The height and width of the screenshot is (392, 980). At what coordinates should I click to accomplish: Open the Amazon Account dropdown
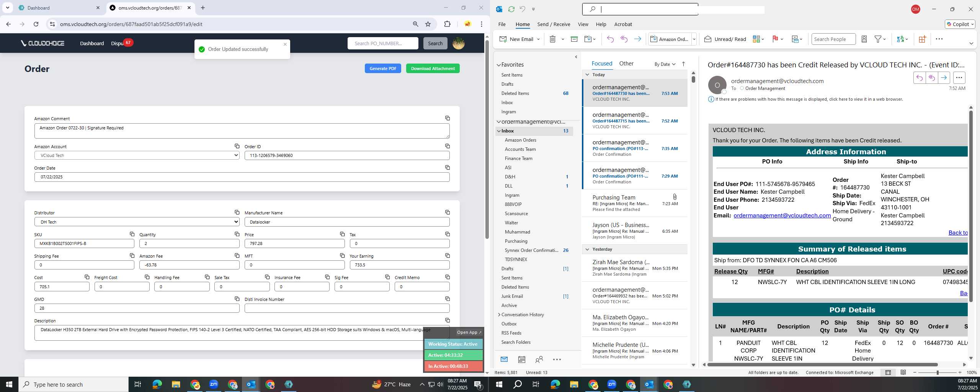tap(137, 155)
